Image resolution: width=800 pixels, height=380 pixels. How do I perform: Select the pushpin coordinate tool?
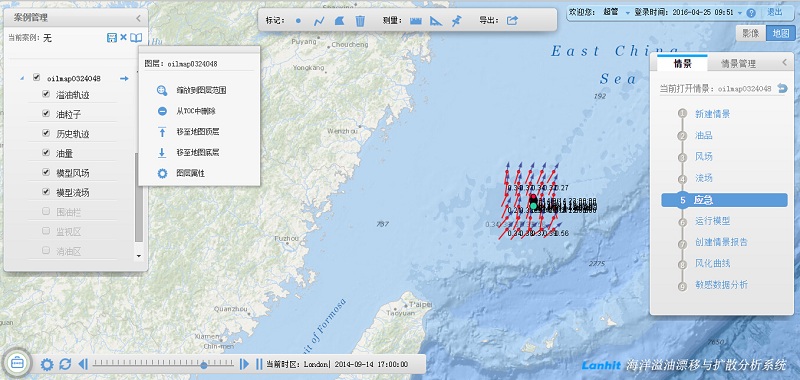457,21
